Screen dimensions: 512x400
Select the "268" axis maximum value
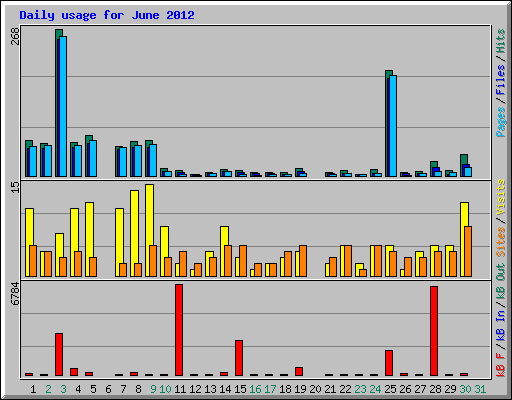point(16,36)
